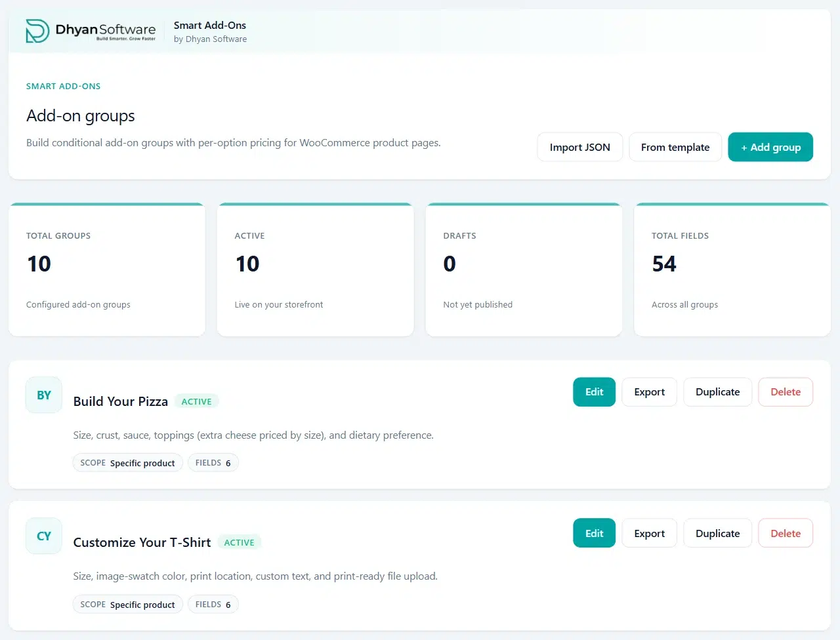Image resolution: width=840 pixels, height=640 pixels.
Task: Click the T-shirt group description text
Action: (x=255, y=576)
